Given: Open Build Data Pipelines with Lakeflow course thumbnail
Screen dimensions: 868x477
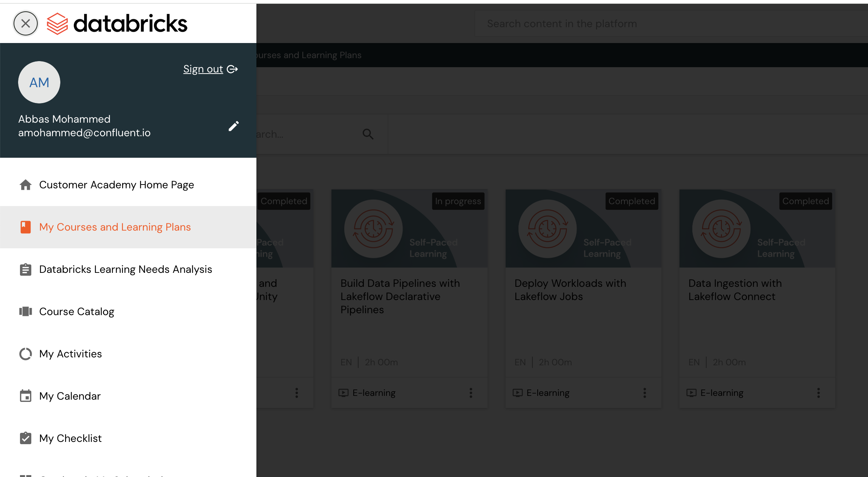Looking at the screenshot, I should [409, 229].
